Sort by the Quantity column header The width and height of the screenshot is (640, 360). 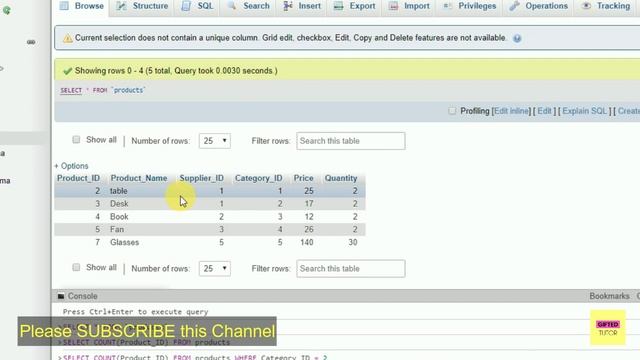click(x=341, y=178)
